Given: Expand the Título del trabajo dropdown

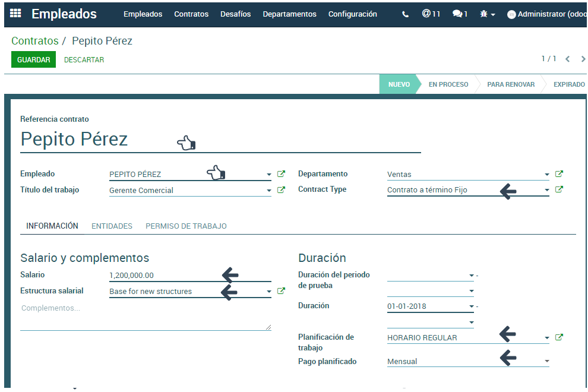Looking at the screenshot, I should pos(268,191).
